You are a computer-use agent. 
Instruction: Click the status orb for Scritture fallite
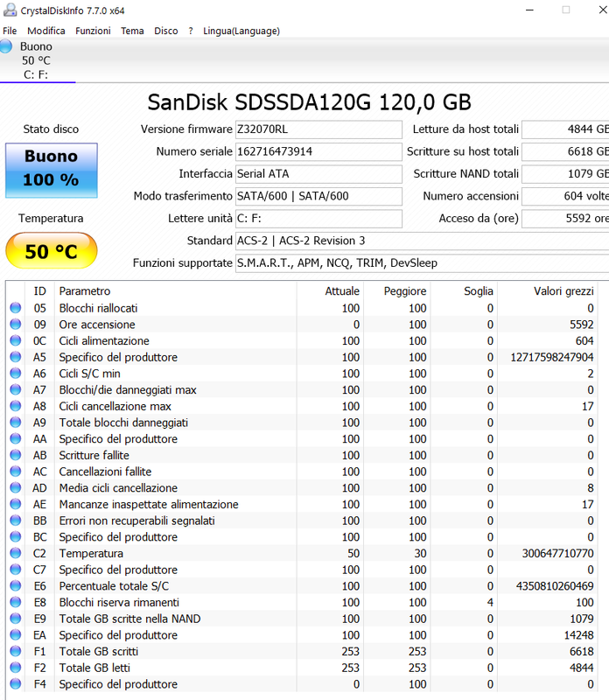click(x=16, y=455)
